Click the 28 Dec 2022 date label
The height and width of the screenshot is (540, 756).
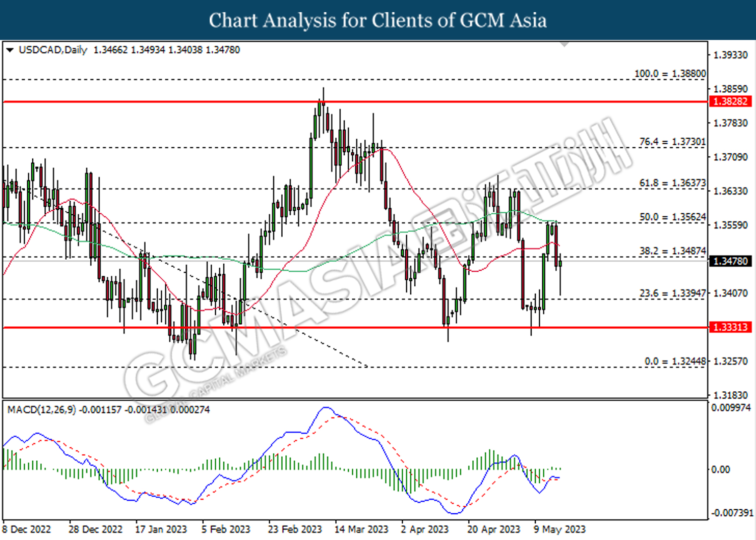coord(95,529)
